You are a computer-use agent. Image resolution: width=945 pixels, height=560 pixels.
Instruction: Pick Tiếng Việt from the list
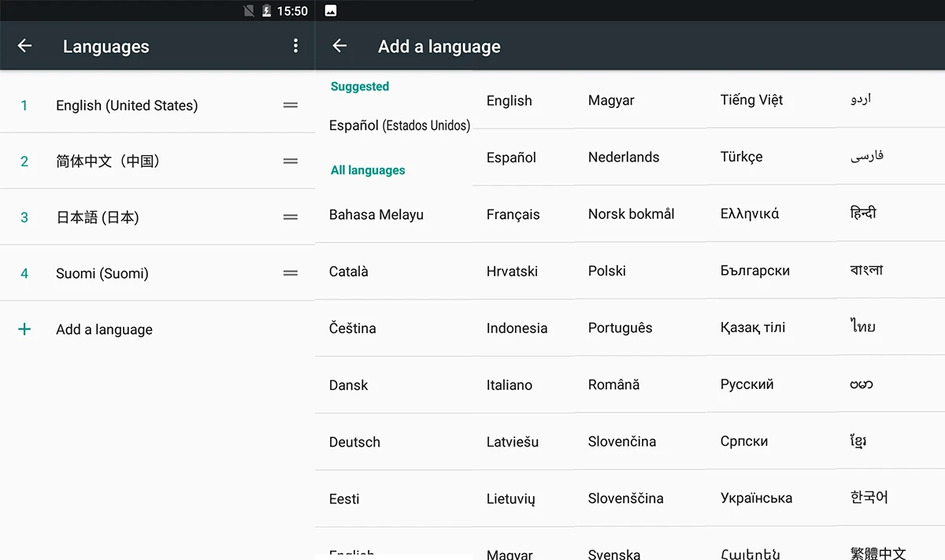pos(752,100)
